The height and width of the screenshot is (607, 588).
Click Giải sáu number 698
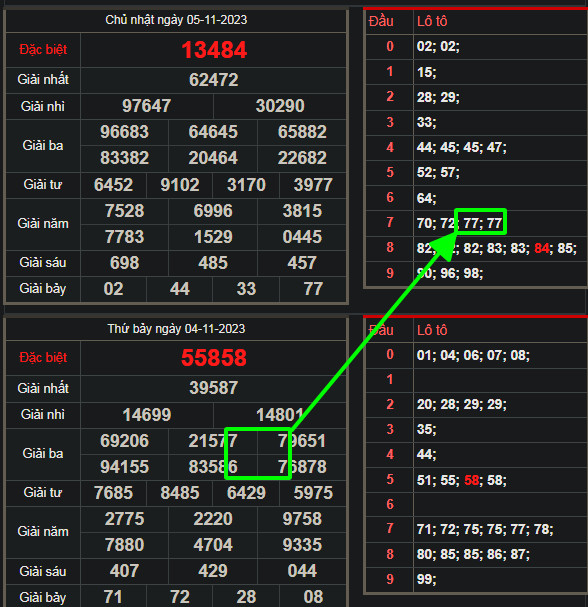(x=124, y=263)
